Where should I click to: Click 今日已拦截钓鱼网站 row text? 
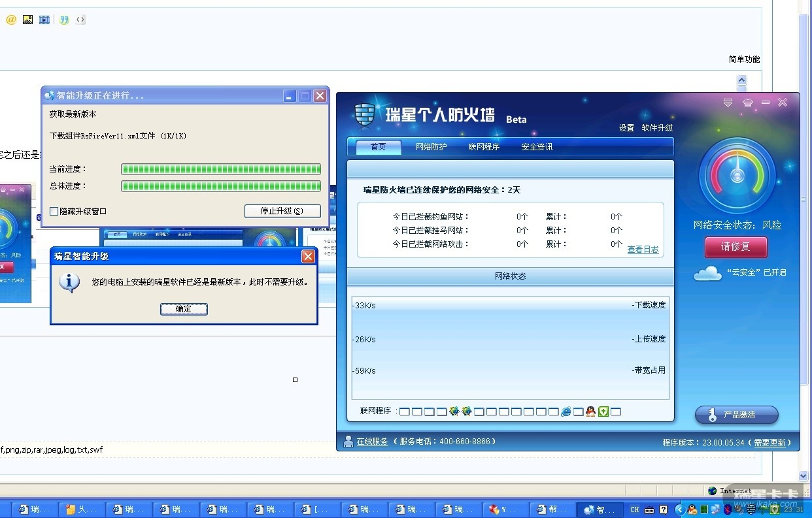[431, 217]
